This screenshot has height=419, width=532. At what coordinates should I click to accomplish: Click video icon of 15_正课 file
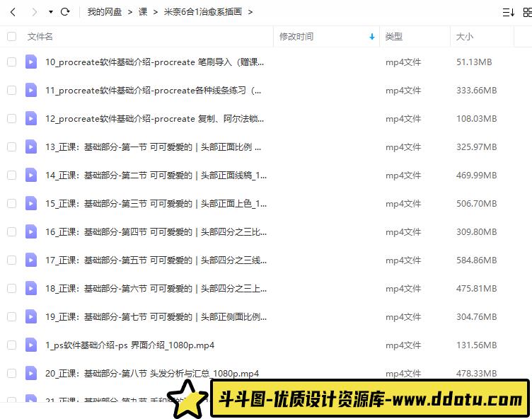(31, 203)
